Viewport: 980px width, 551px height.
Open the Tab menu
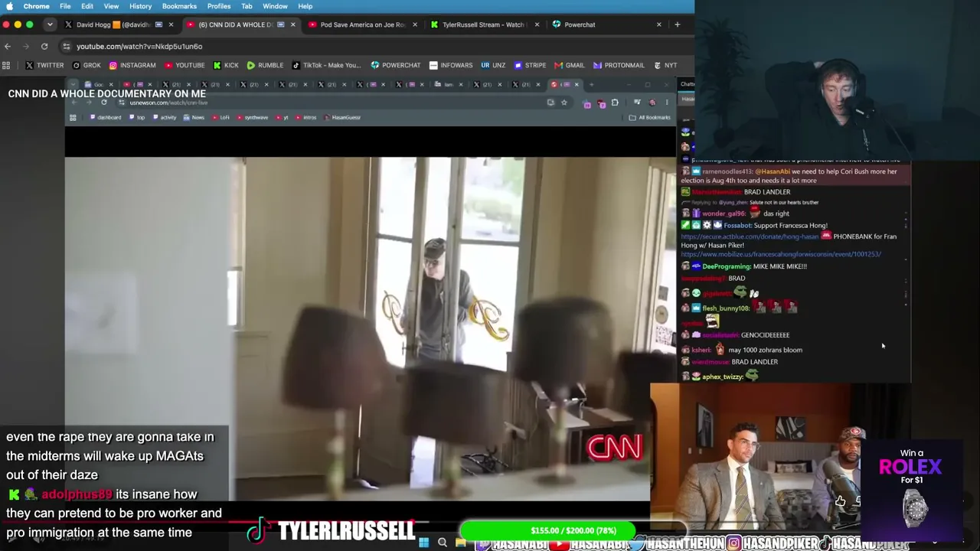(247, 6)
